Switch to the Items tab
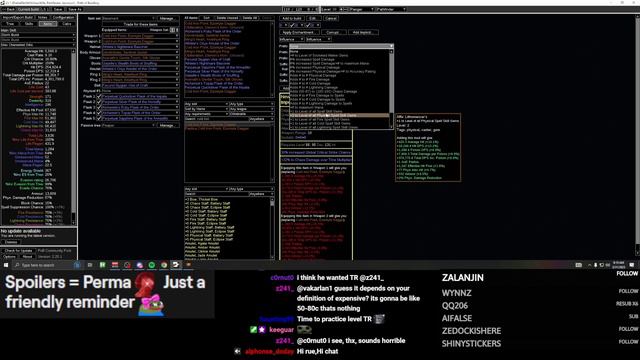640x360 pixels. 48,24
